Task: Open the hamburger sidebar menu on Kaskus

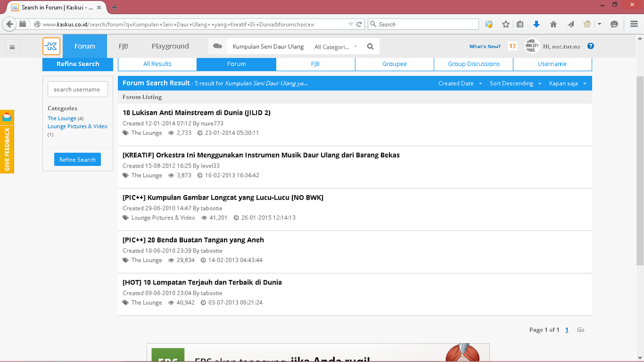Action: (x=12, y=47)
